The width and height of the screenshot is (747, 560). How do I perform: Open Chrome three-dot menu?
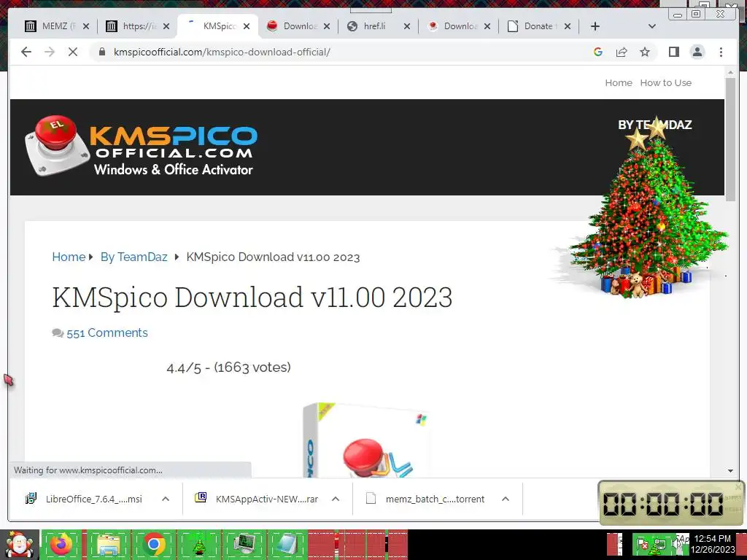[721, 52]
